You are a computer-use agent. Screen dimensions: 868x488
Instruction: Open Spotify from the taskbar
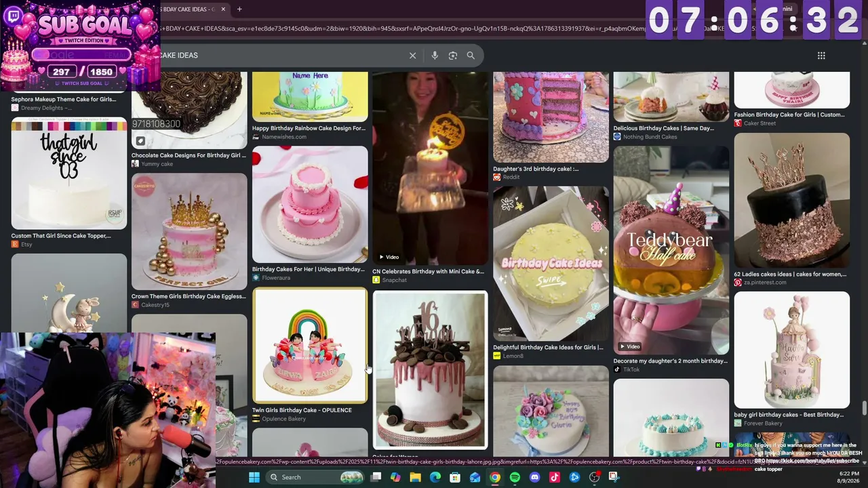click(x=515, y=477)
